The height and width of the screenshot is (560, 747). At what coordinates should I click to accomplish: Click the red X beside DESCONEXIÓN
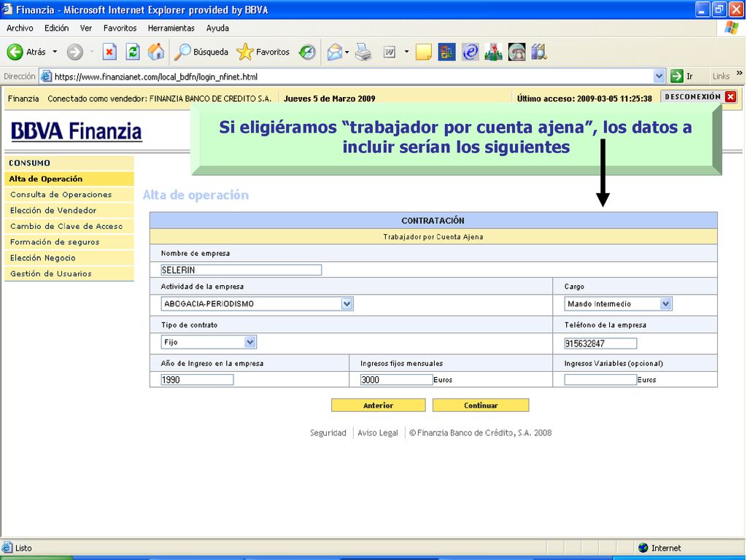coord(730,97)
